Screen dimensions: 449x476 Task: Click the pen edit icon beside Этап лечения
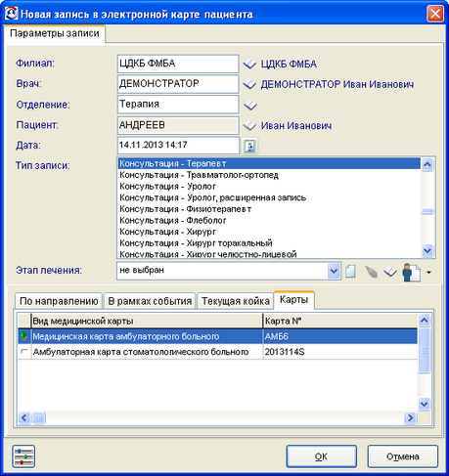pos(371,272)
